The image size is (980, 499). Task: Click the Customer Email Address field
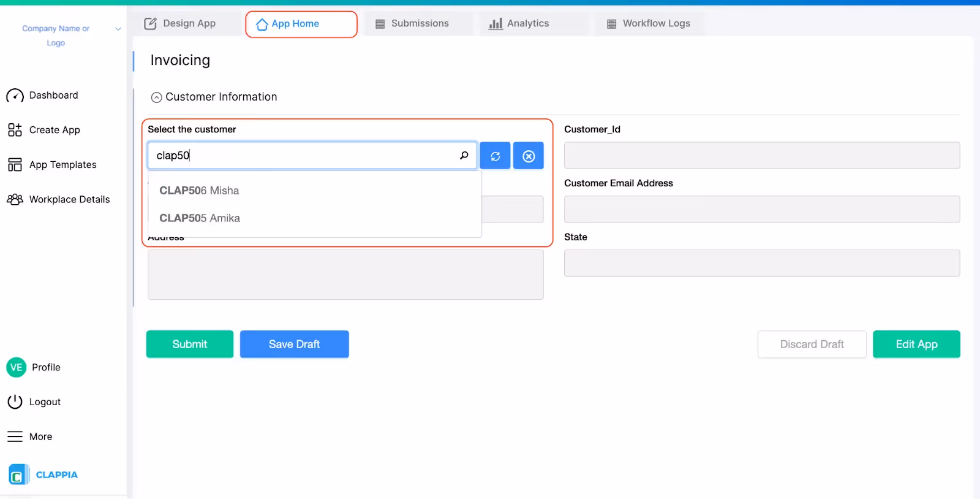coord(762,209)
